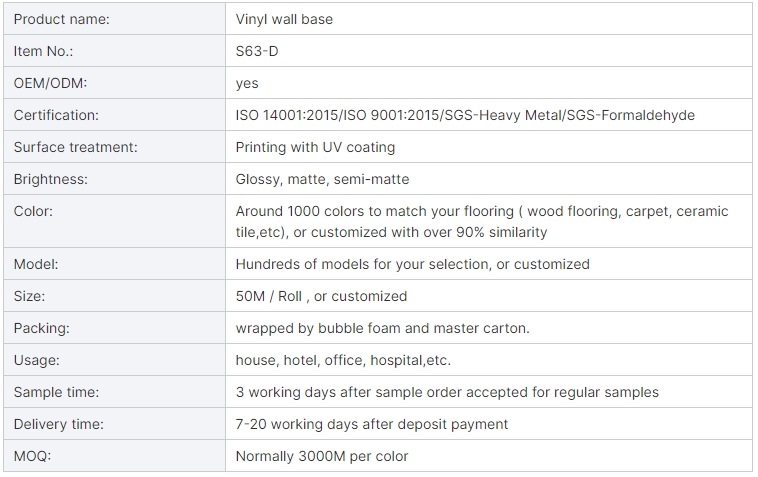Viewport: 758px width, 477px height.
Task: Click 'Printing with UV coating' text
Action: (x=315, y=147)
